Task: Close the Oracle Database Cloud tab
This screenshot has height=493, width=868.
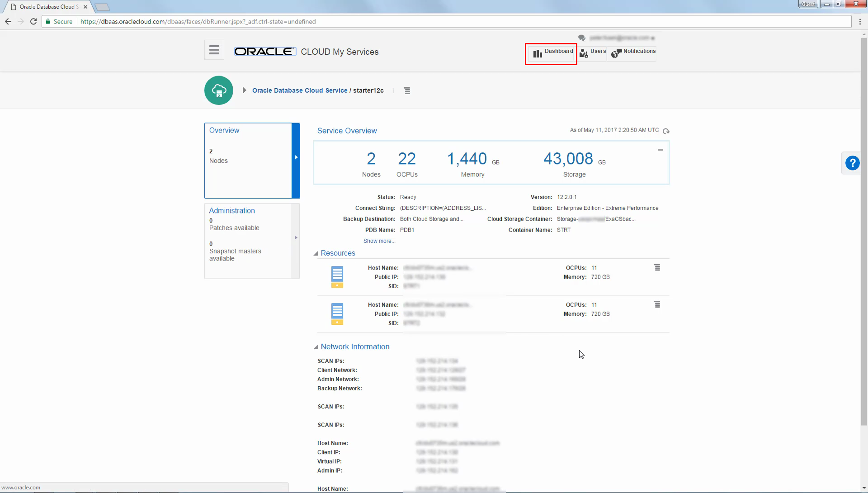Action: click(x=85, y=7)
